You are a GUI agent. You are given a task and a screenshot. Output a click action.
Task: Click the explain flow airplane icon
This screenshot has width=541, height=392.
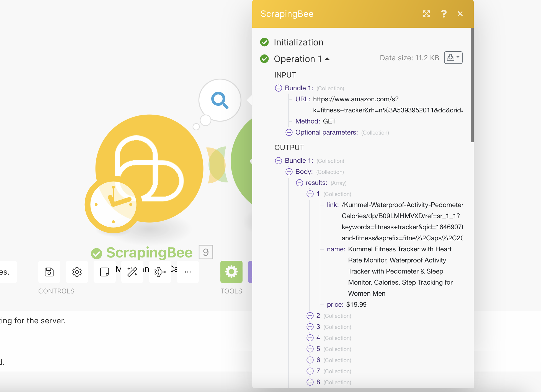coord(160,272)
